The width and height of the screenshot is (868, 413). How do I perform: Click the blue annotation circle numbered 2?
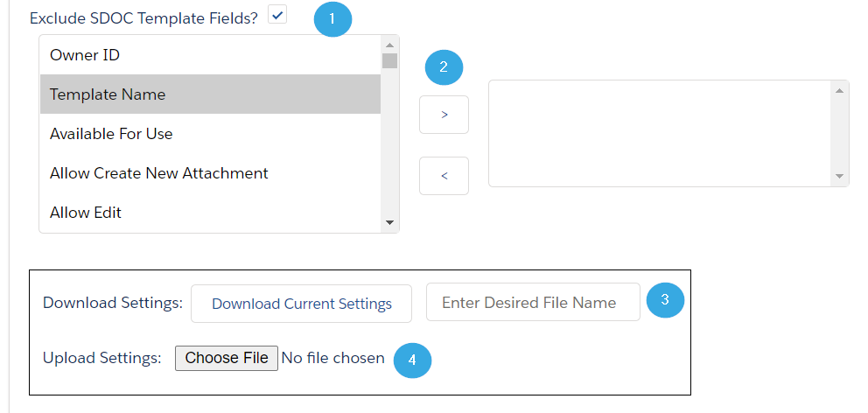pos(444,67)
